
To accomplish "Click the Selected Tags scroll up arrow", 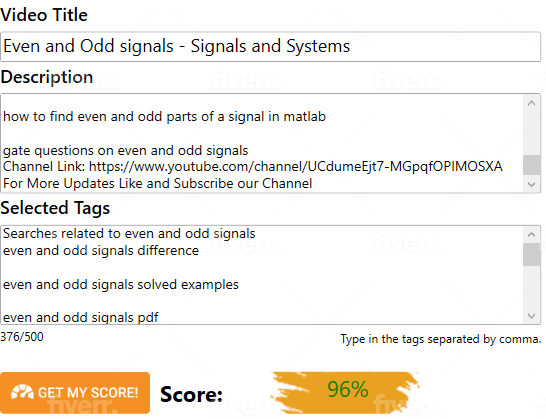I will tap(531, 234).
